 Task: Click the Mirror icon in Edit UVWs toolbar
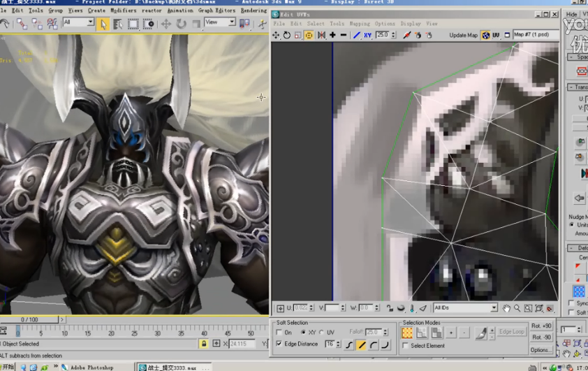(x=321, y=35)
